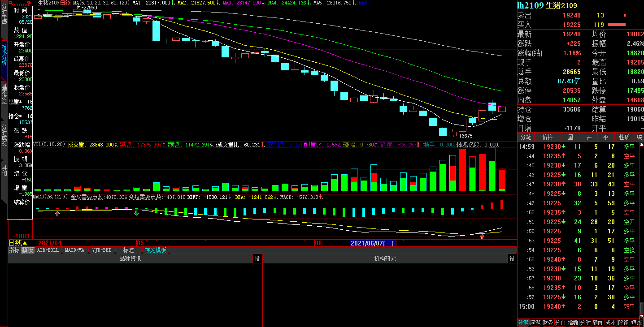
Task: Open the 新闻 tab
Action: point(598,323)
